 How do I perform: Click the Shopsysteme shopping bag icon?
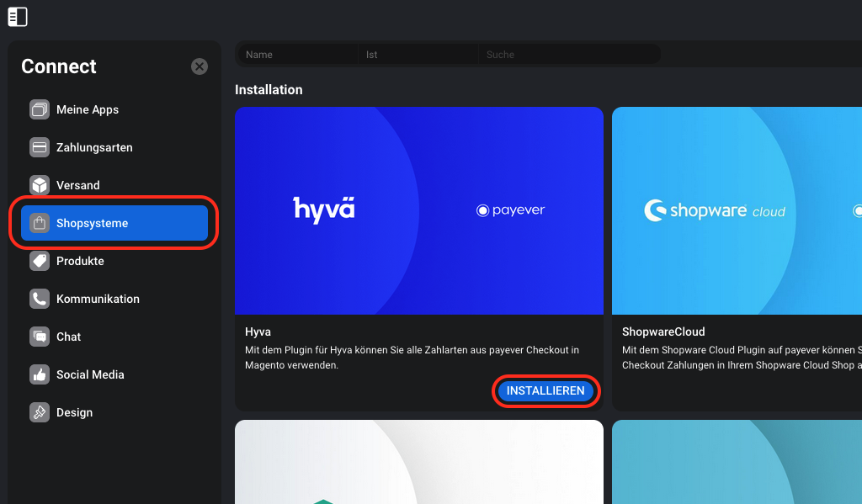click(x=40, y=223)
